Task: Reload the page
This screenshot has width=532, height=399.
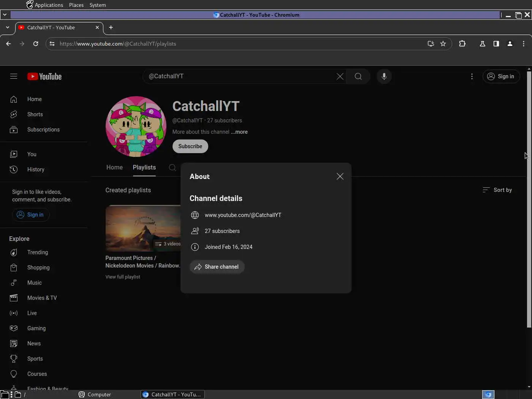Action: tap(36, 44)
